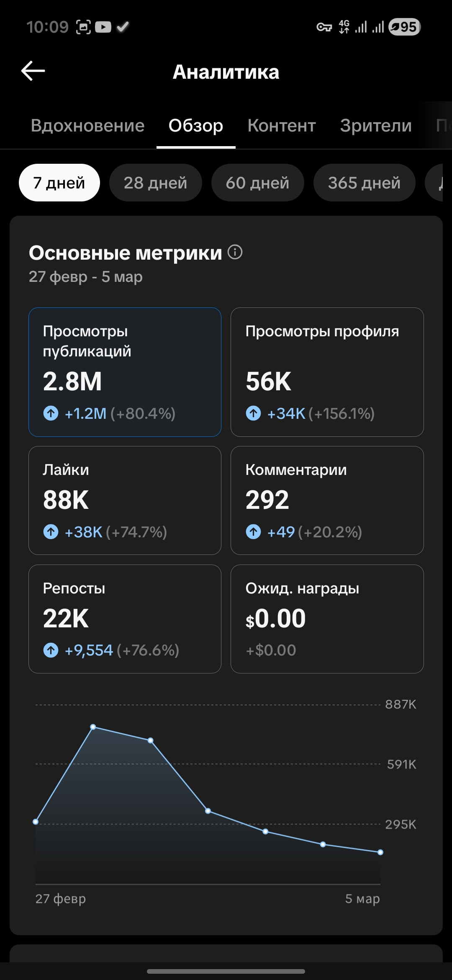Go to the Зрители tab
This screenshot has width=452, height=980.
376,126
